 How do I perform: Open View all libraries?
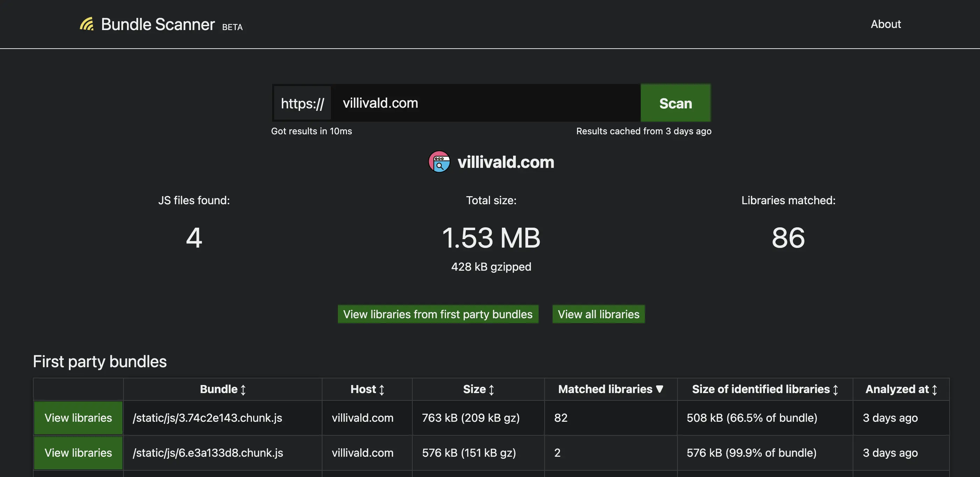(598, 314)
